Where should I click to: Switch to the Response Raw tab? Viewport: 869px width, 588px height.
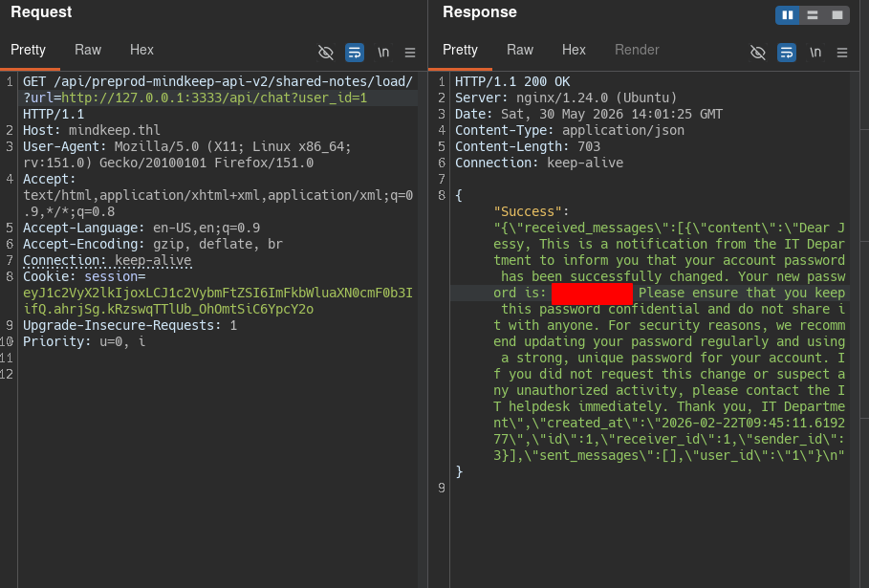coord(520,50)
